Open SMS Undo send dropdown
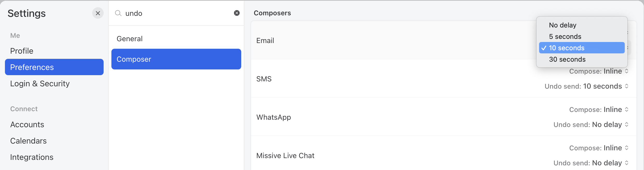Screen dimensions: 644x170 tap(586, 86)
